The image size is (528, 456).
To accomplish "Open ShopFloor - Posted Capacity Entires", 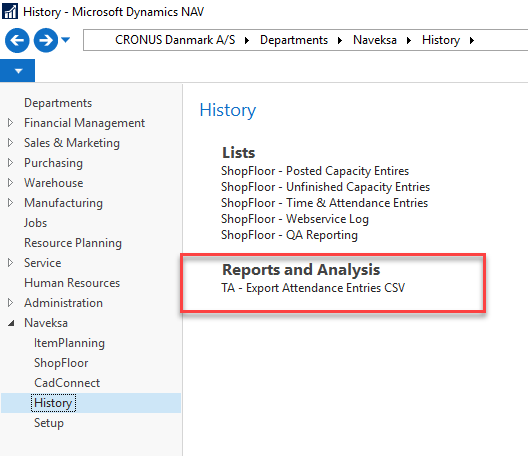I will (x=315, y=171).
